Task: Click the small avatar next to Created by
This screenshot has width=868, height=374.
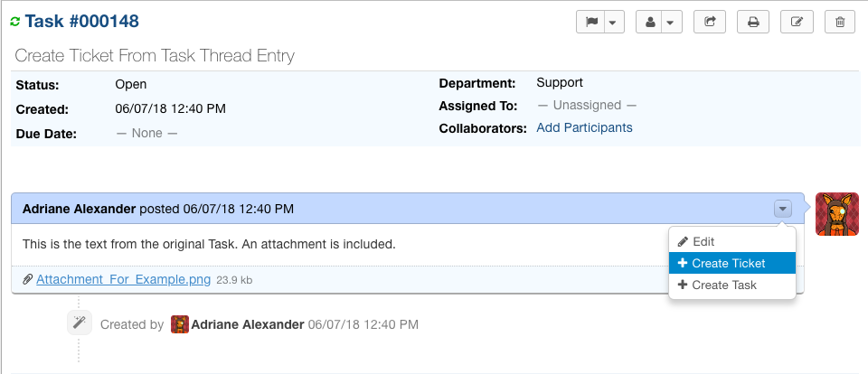Action: 180,323
